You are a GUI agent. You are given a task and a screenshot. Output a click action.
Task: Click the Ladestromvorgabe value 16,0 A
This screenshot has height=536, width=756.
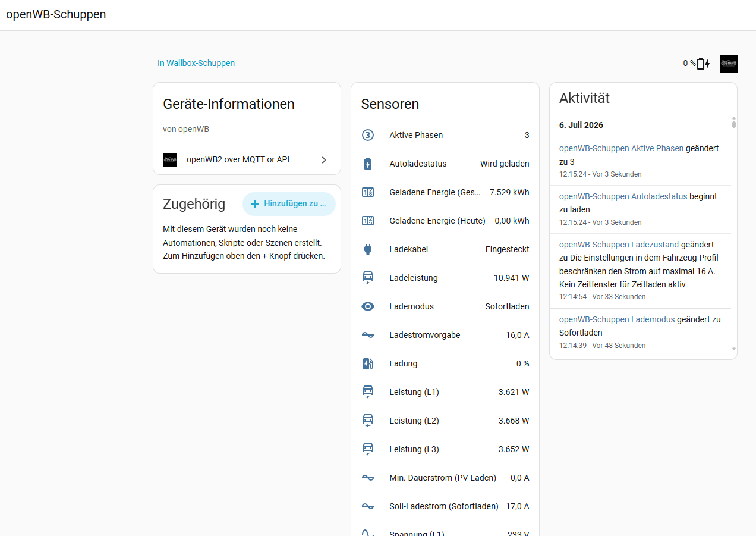518,335
